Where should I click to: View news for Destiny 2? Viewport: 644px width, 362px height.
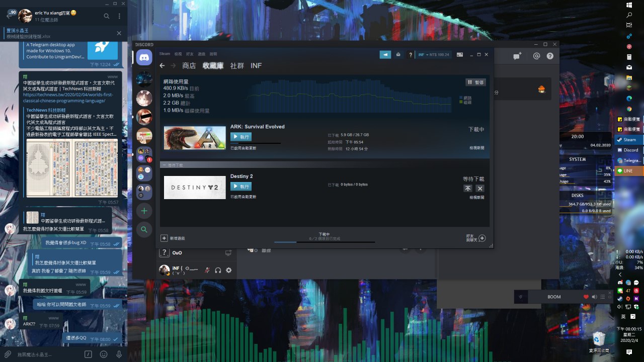click(x=477, y=198)
